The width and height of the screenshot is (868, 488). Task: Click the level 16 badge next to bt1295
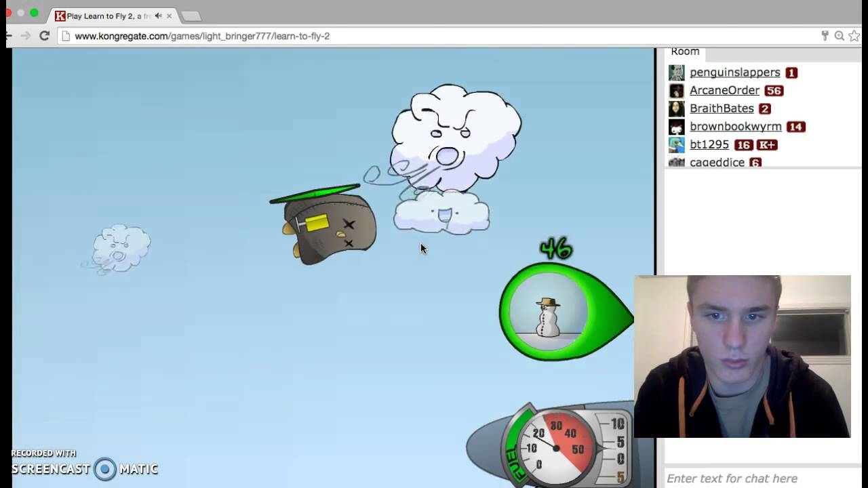(743, 145)
